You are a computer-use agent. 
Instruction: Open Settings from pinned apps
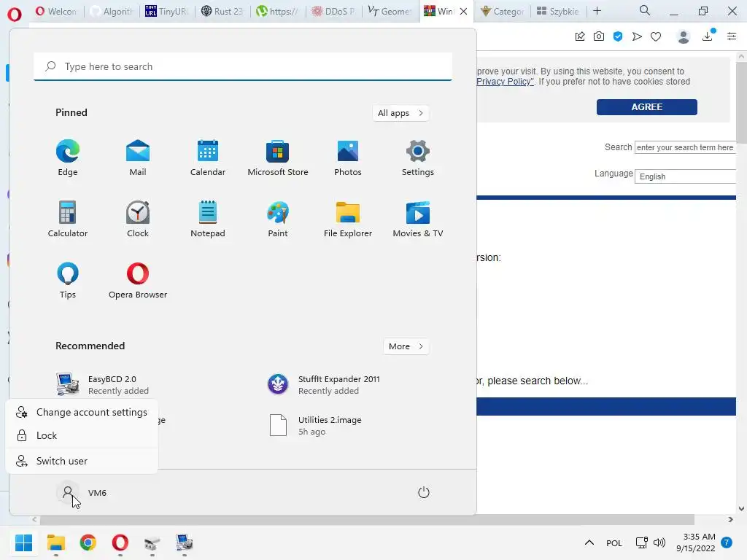(x=418, y=158)
